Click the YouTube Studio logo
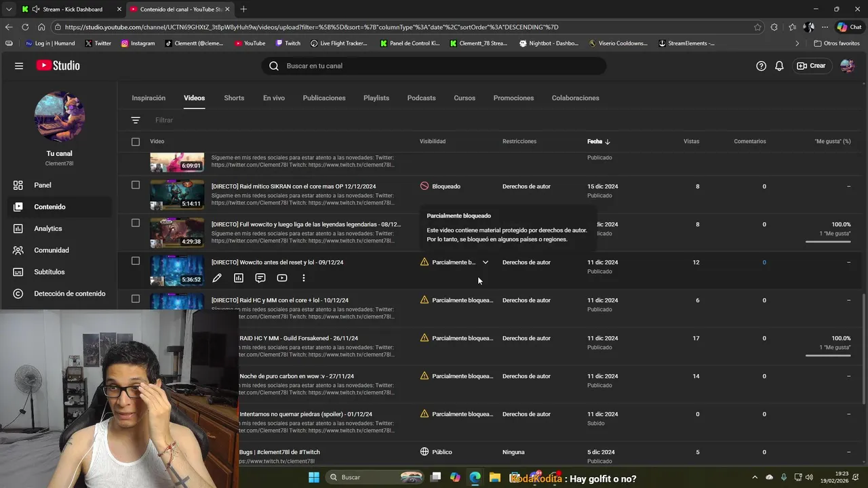Image resolution: width=868 pixels, height=488 pixels. coord(58,66)
